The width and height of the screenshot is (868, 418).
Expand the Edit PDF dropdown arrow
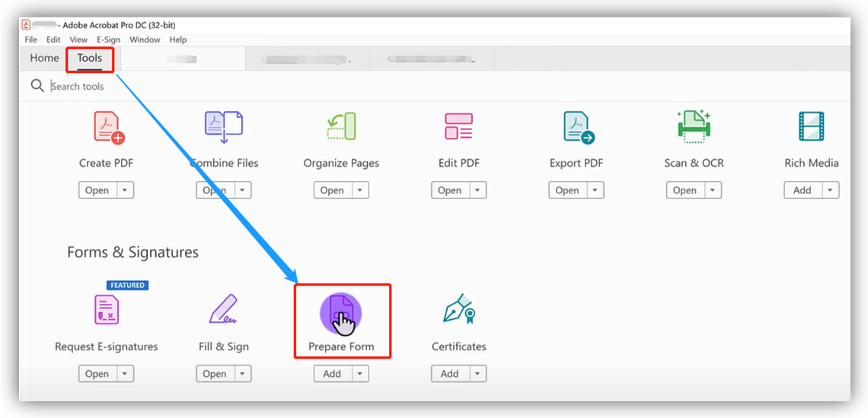click(477, 190)
